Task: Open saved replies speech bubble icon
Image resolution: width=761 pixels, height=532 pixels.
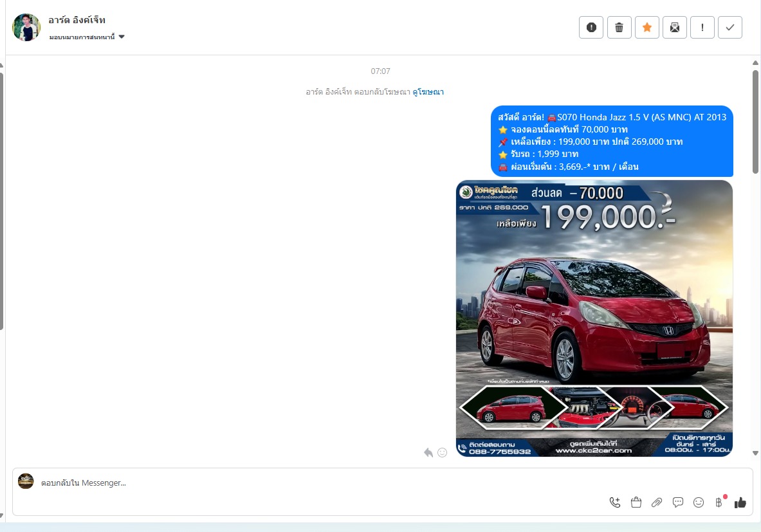Action: 677,502
